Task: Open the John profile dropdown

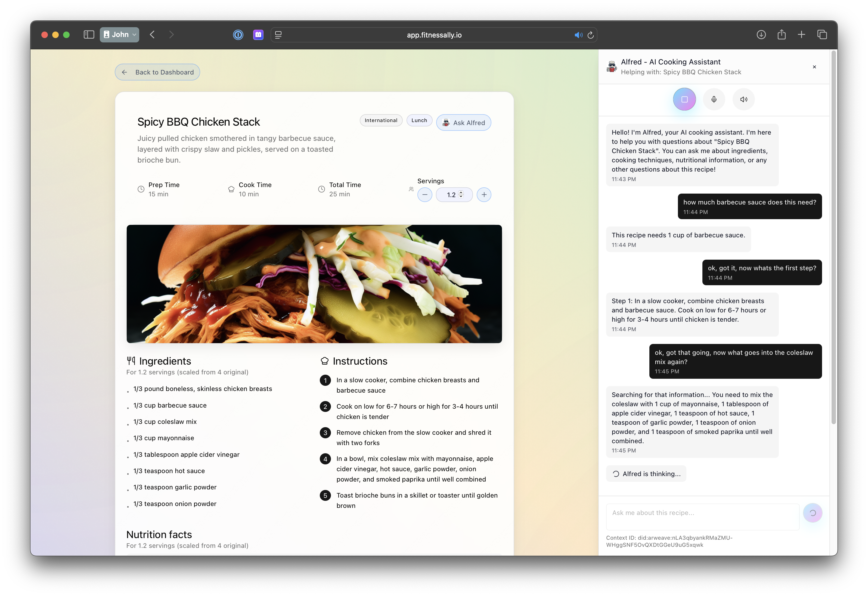Action: tap(120, 35)
